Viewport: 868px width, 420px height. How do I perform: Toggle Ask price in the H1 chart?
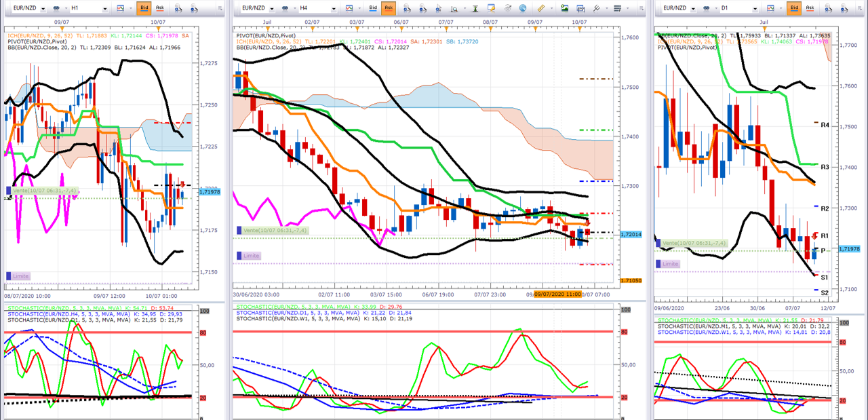(x=159, y=8)
